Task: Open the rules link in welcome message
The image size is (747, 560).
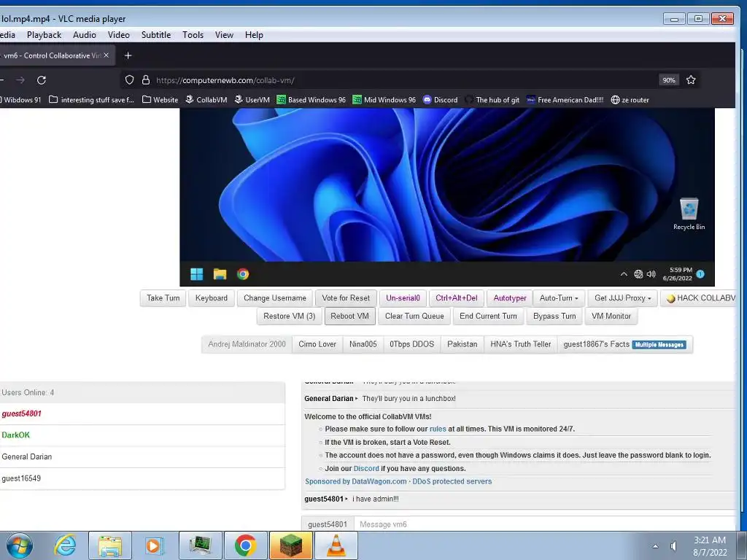Action: [438, 429]
